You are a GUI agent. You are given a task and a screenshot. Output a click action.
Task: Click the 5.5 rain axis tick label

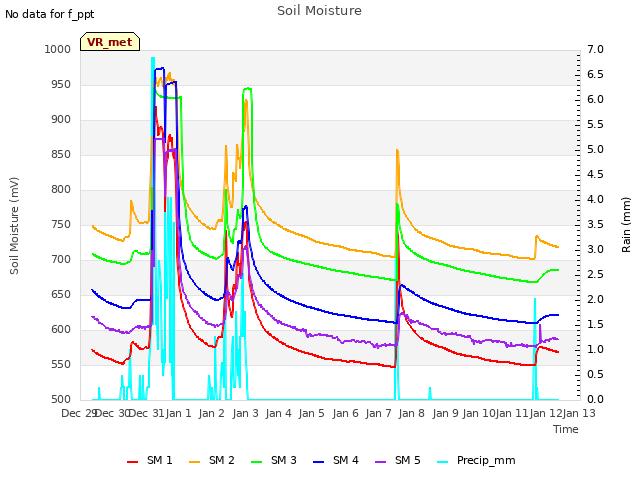coord(595,124)
